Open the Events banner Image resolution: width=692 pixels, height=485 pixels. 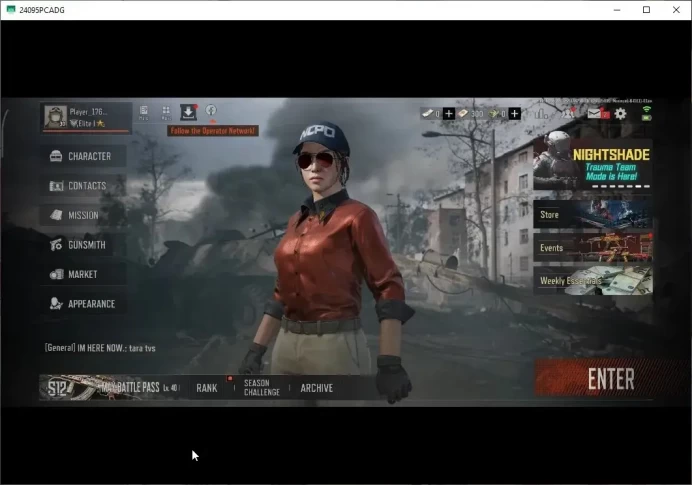click(592, 247)
